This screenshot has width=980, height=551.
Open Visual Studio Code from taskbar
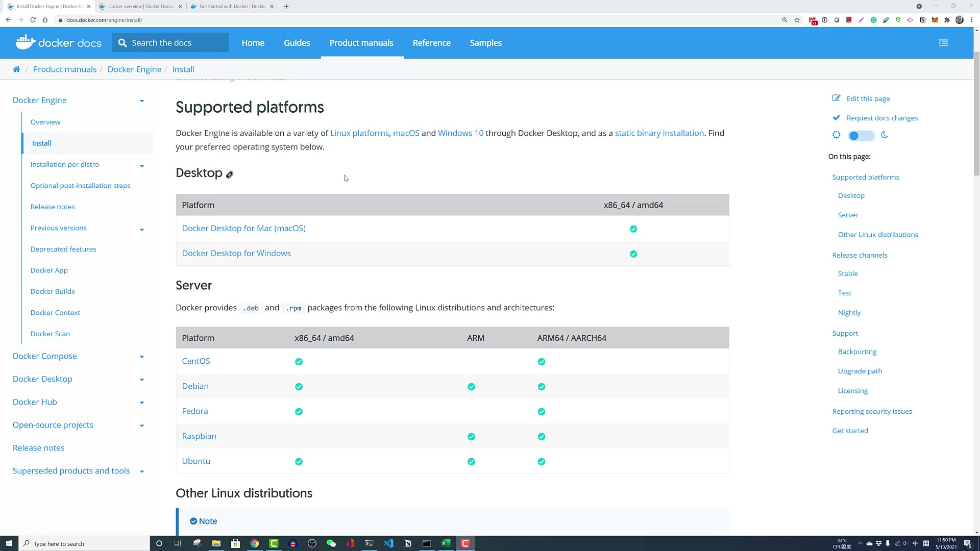pyautogui.click(x=388, y=543)
